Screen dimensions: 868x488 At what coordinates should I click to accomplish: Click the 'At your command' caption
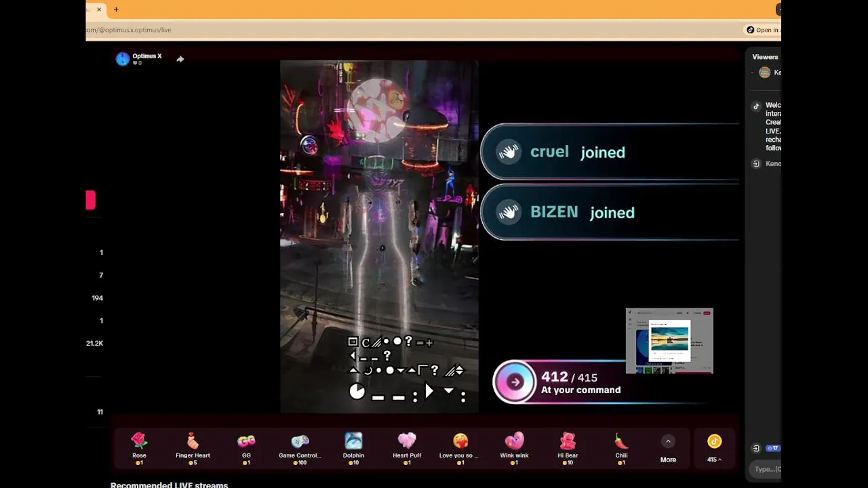click(x=580, y=390)
